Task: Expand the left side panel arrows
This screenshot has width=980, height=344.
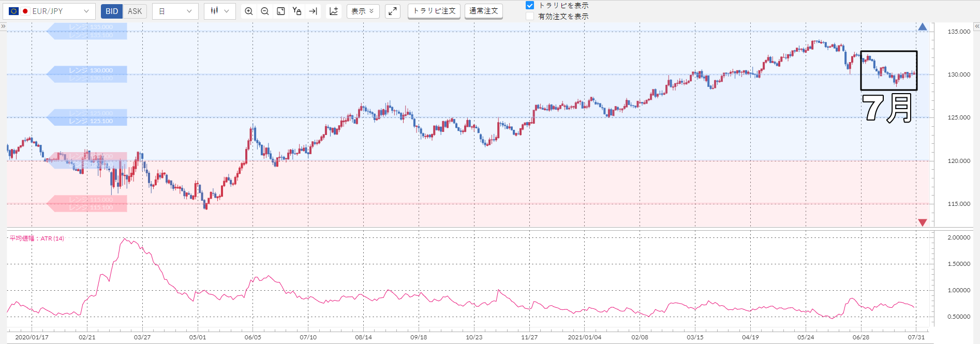Action: (3, 26)
